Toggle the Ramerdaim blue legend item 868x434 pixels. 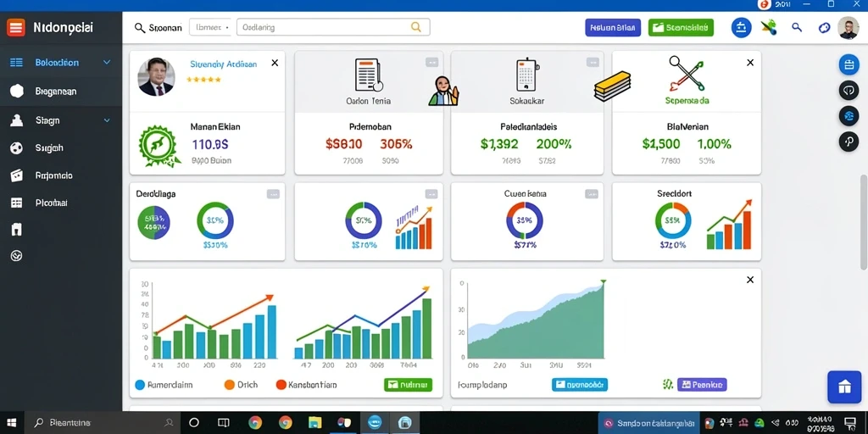164,385
